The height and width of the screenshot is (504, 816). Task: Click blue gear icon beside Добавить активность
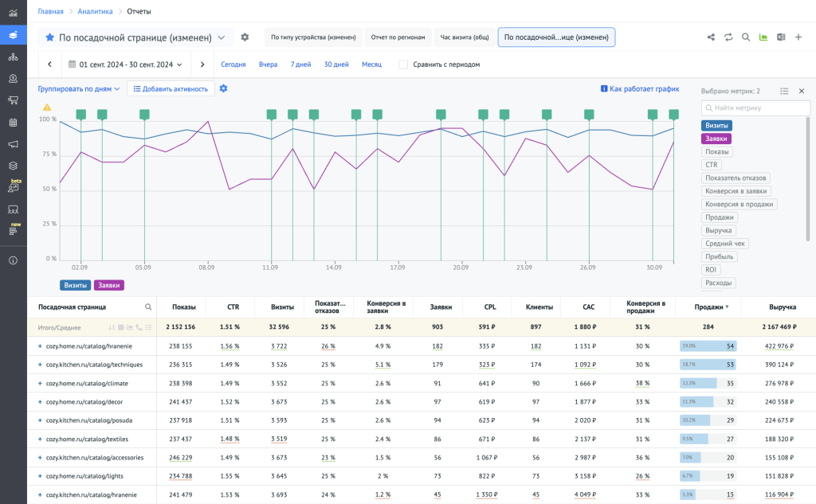[224, 88]
